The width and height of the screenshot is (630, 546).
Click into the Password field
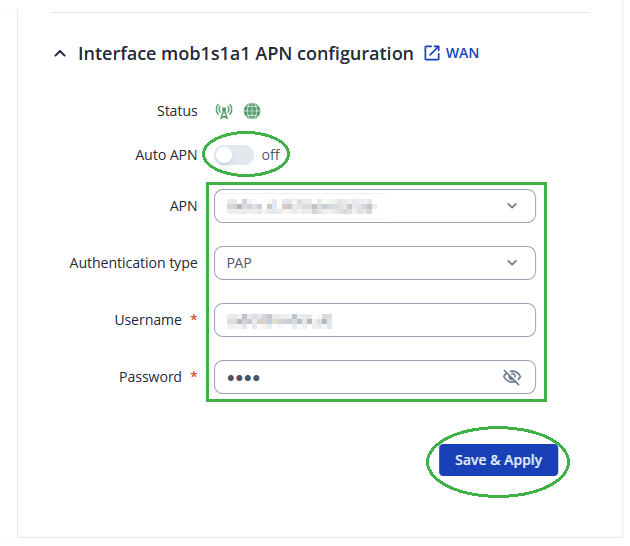355,377
